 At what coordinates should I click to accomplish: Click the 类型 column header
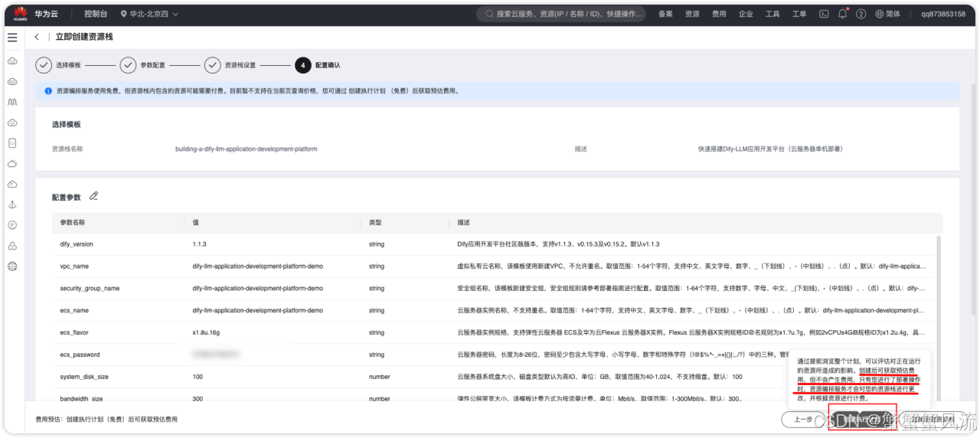coord(375,223)
